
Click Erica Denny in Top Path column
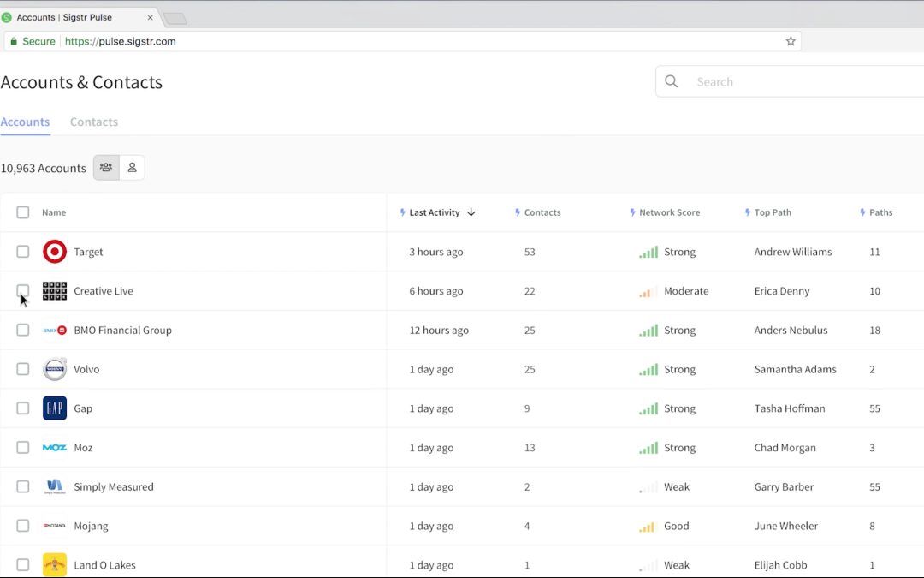tap(782, 291)
